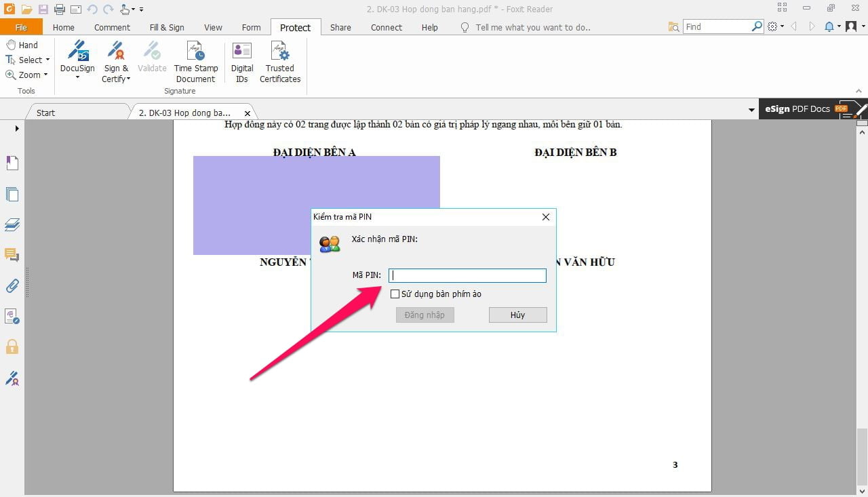This screenshot has width=868, height=497.
Task: Open the Time Stamp Document tool
Action: (195, 61)
